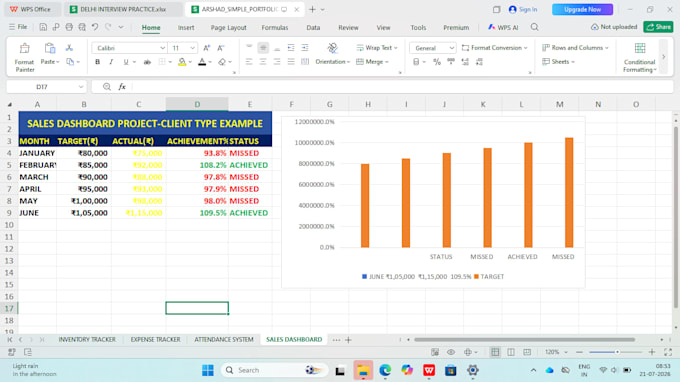Click the Orientation icon

point(333,48)
